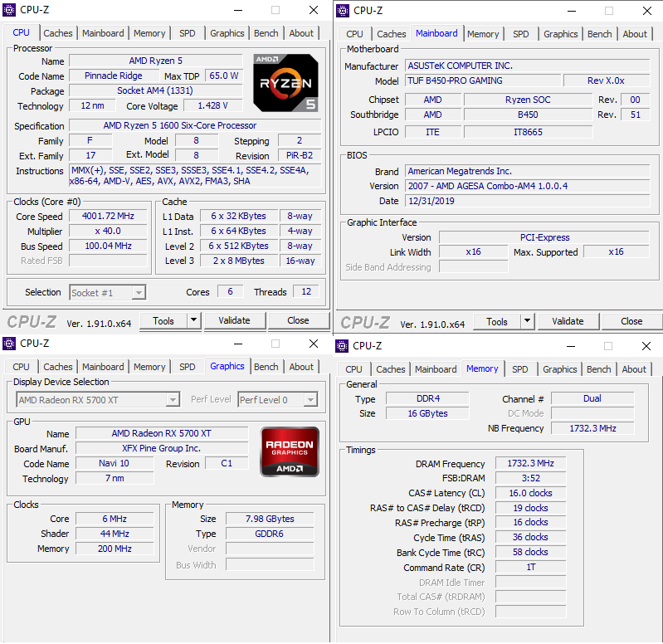Viewport: 663px width, 644px height.
Task: Click the GPU memory size 7.98 GBytes
Action: [x=270, y=519]
